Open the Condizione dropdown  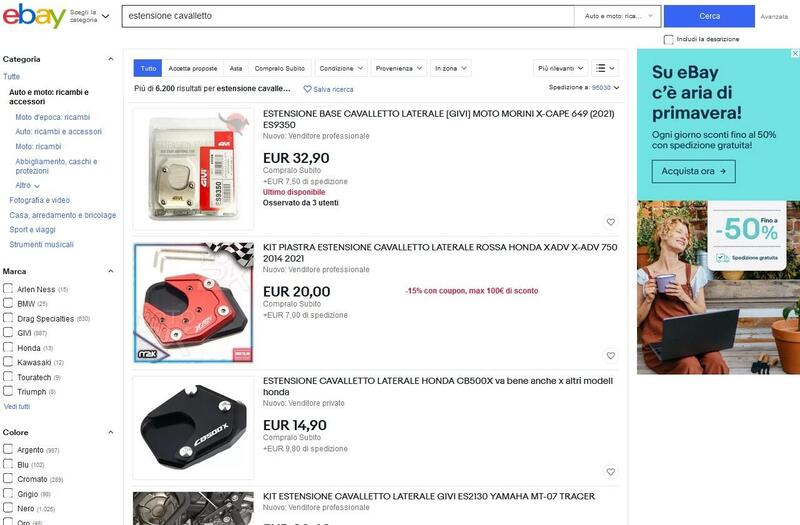[x=341, y=68]
